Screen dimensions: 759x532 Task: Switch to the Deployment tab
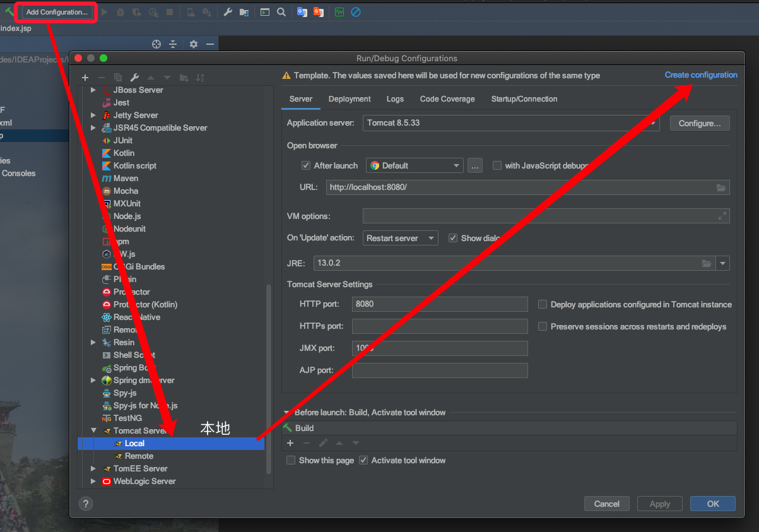click(350, 99)
